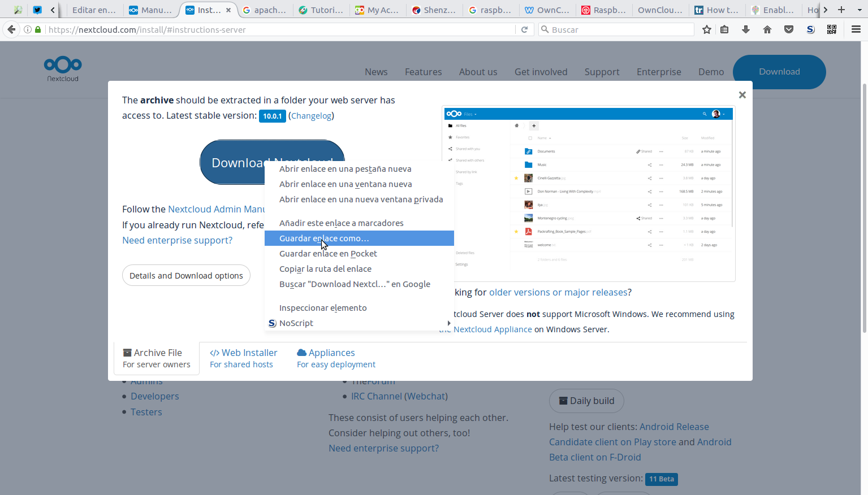Close the Archive File dialog with X

click(742, 95)
